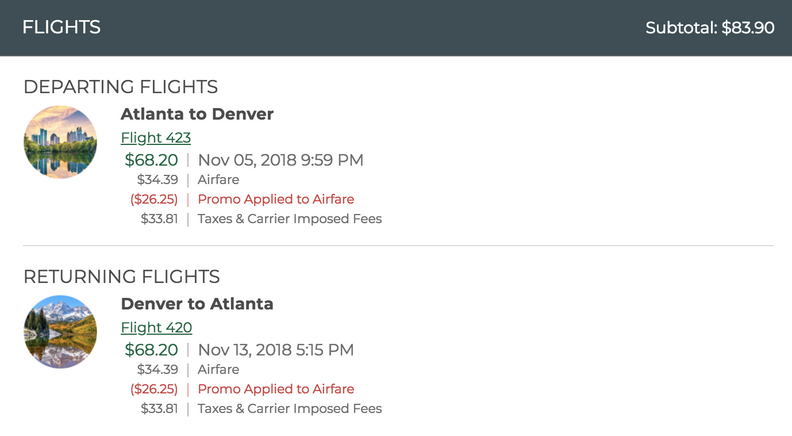Click the departing flight's Taxes & Carrier Imposed Fees
Viewport: 792px width, 436px height.
pos(289,219)
